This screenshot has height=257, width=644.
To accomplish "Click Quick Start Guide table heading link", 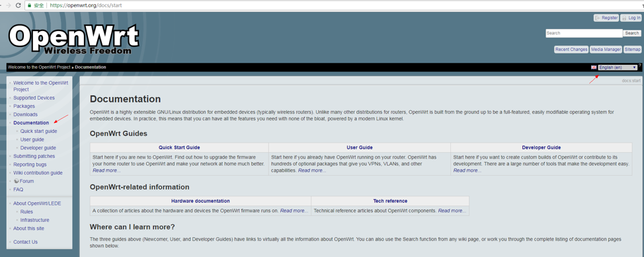I will pos(179,147).
